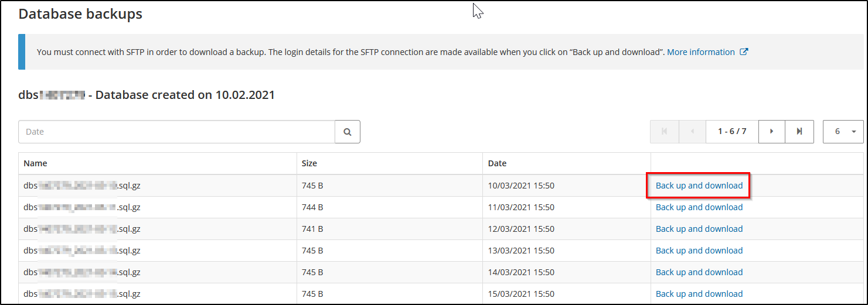Click the Date search input field
868x305 pixels.
[176, 132]
